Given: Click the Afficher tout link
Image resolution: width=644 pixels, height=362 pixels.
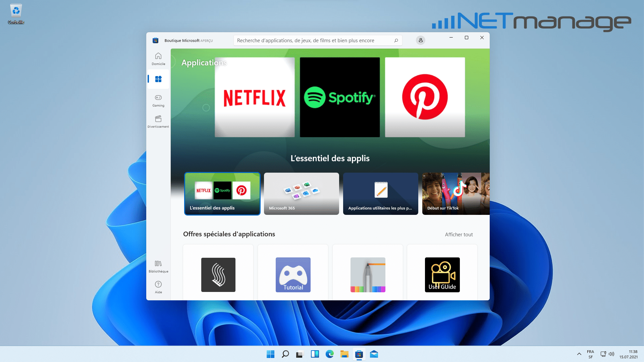Looking at the screenshot, I should point(459,235).
